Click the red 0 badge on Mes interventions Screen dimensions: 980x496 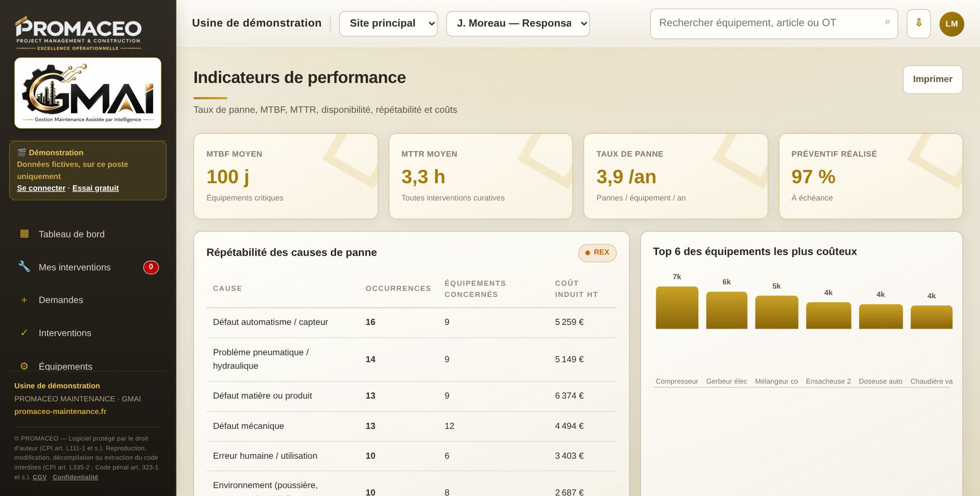tap(151, 267)
